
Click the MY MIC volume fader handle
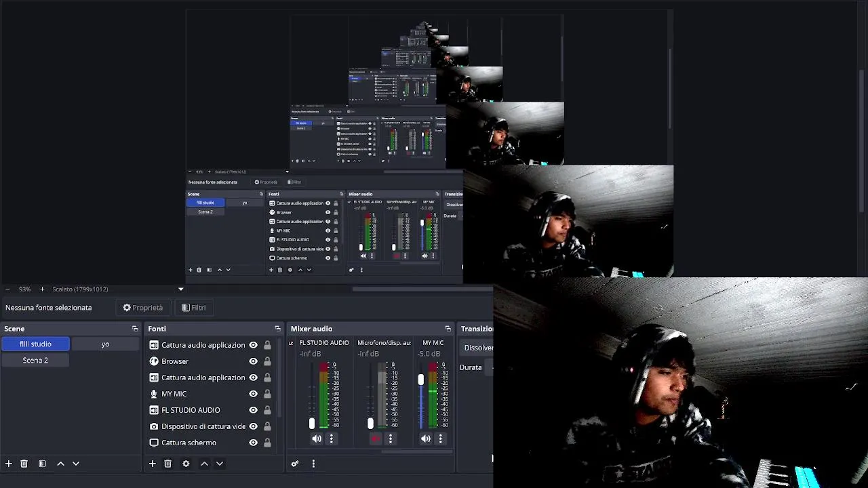click(420, 380)
